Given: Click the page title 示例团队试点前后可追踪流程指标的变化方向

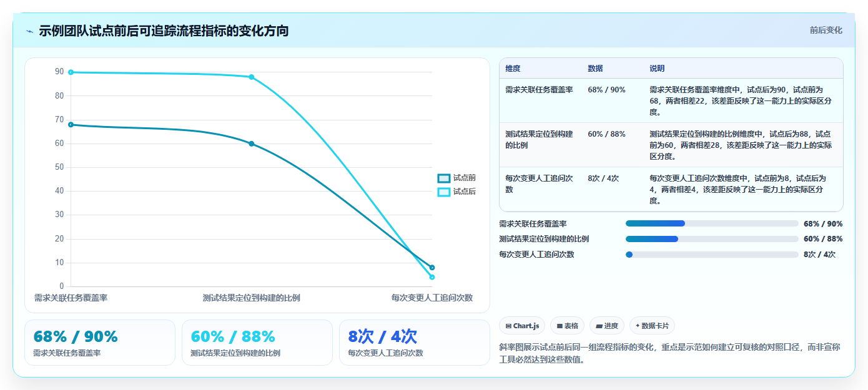Looking at the screenshot, I should click(164, 31).
